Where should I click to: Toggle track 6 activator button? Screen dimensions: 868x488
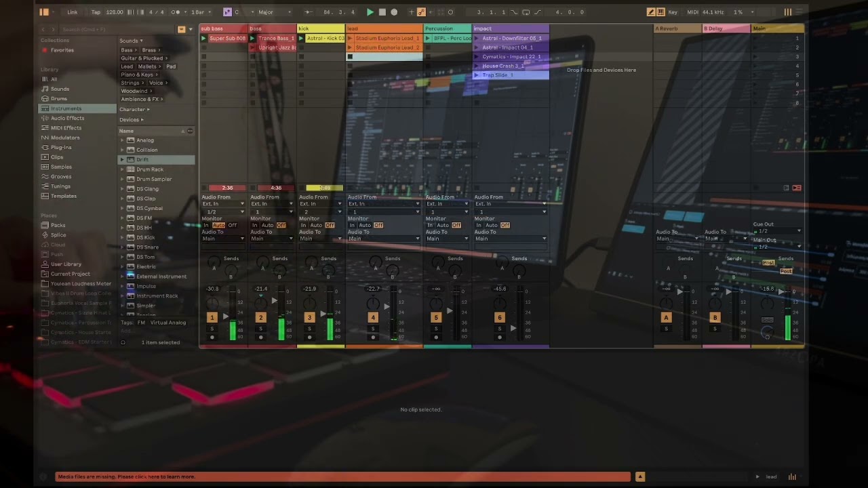click(500, 317)
